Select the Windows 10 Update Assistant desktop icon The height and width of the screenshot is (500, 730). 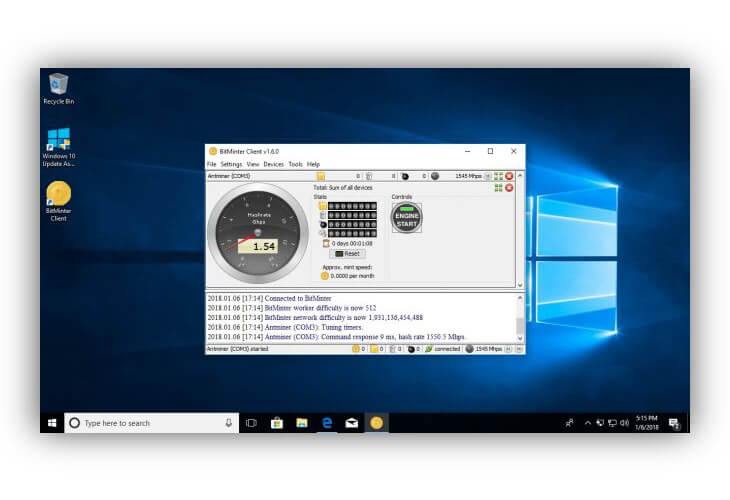click(x=59, y=147)
